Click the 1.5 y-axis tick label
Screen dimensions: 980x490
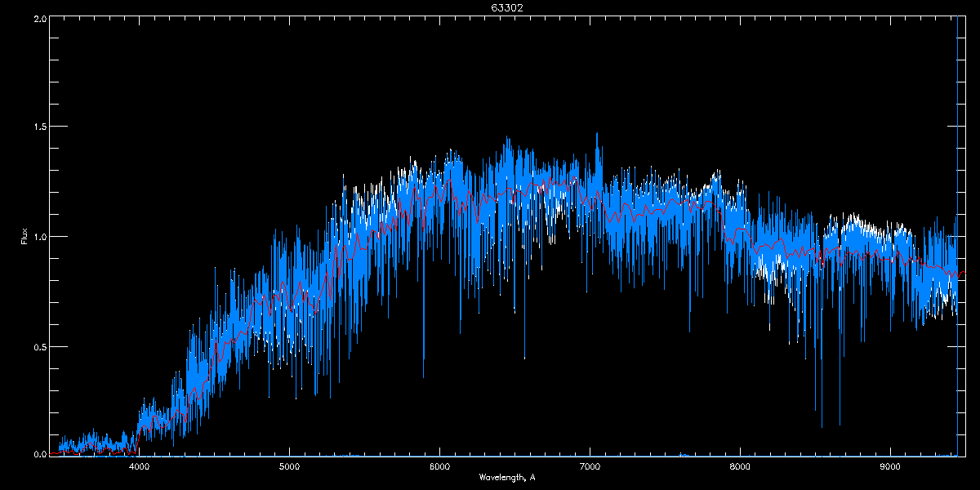40,127
